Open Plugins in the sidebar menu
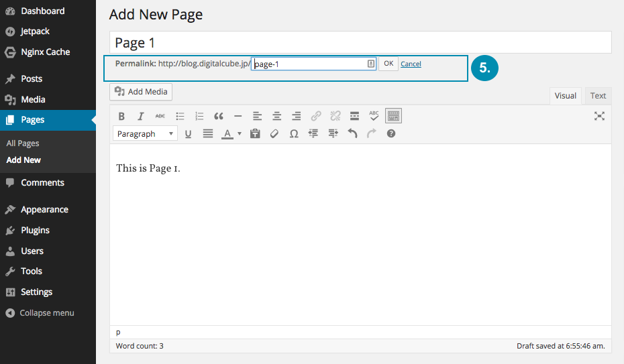Screen dimensions: 624x364 [35, 230]
